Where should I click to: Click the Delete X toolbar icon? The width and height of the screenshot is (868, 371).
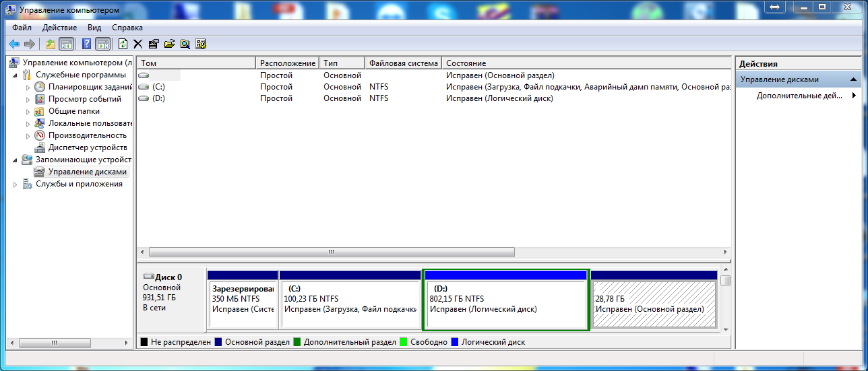(138, 44)
